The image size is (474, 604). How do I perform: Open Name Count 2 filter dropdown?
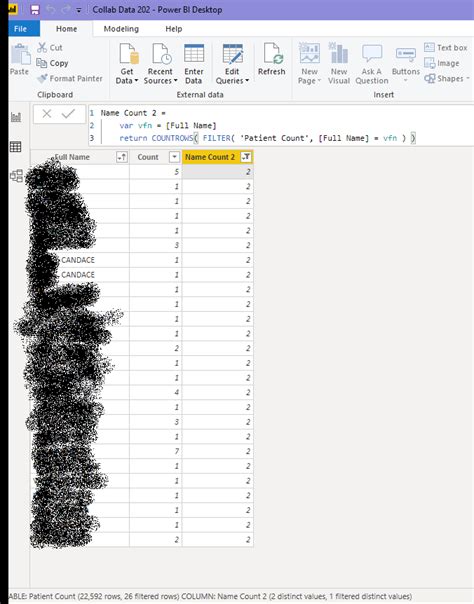(246, 157)
